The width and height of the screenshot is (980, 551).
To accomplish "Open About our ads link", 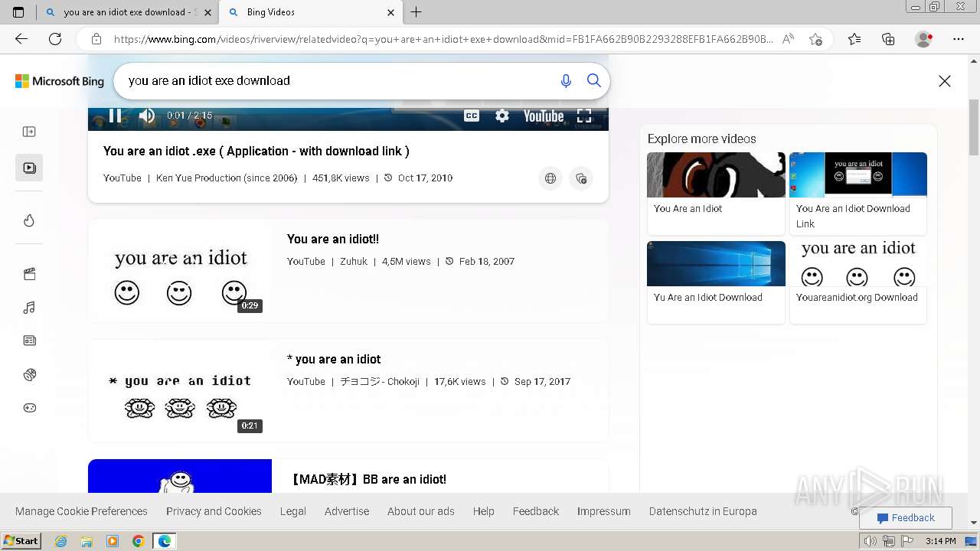I will (421, 511).
